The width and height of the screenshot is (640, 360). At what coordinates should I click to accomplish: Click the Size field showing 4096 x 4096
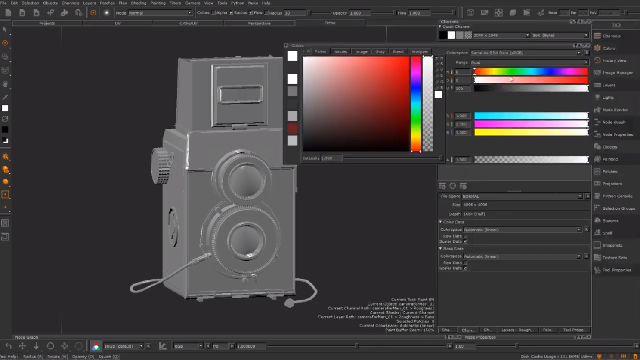[x=525, y=205]
